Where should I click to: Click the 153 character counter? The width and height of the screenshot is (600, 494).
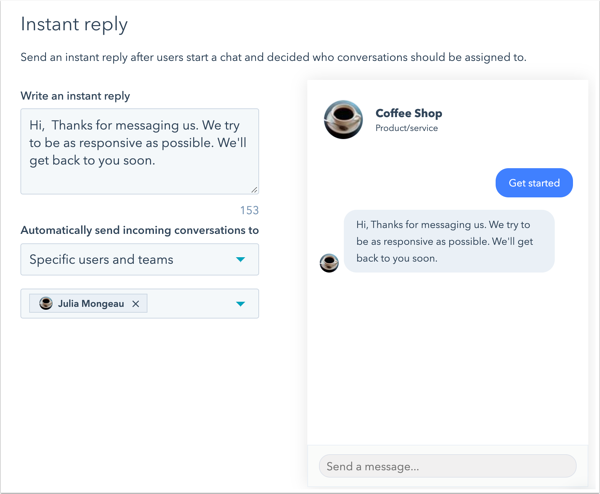tap(249, 210)
